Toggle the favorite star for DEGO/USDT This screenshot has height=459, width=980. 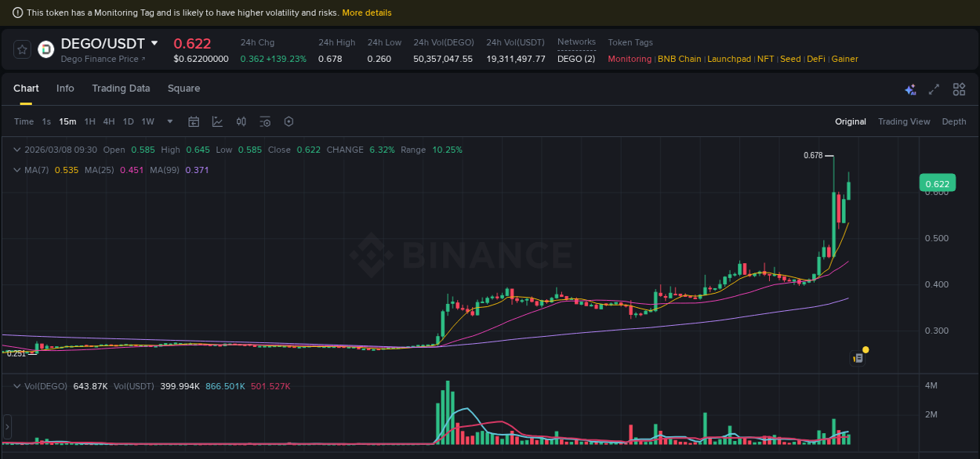[22, 49]
